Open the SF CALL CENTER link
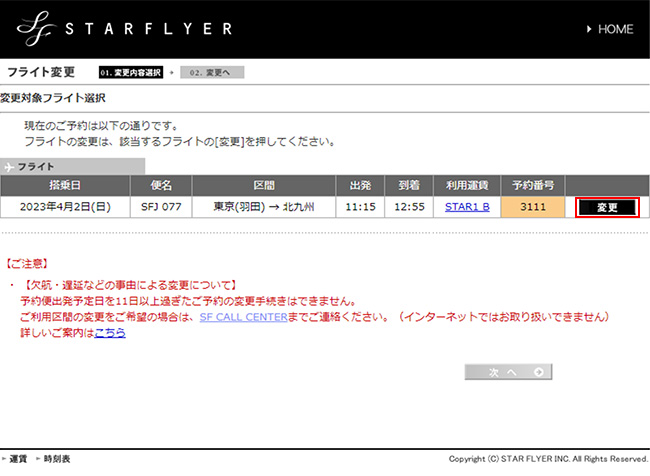 pyautogui.click(x=247, y=316)
